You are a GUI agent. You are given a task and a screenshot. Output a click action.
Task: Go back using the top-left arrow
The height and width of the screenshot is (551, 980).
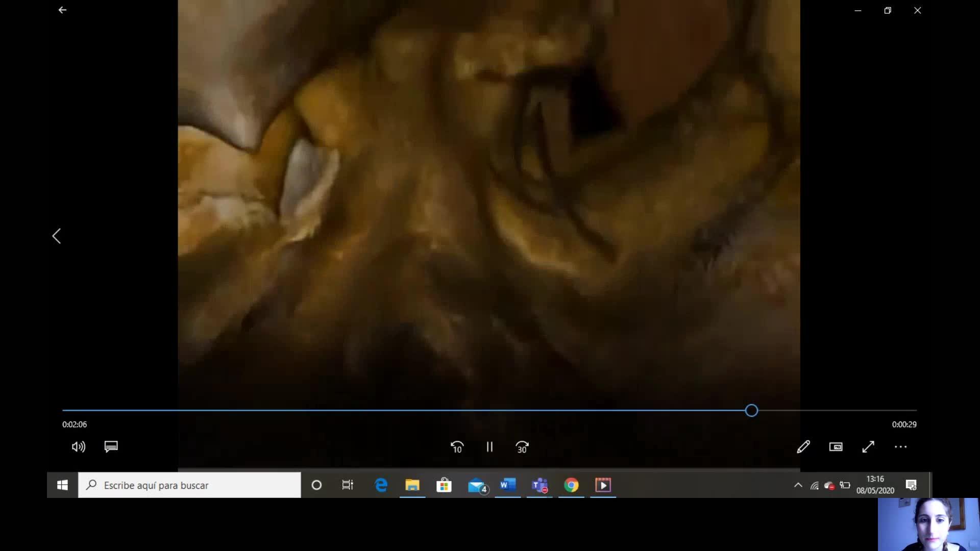(x=62, y=10)
